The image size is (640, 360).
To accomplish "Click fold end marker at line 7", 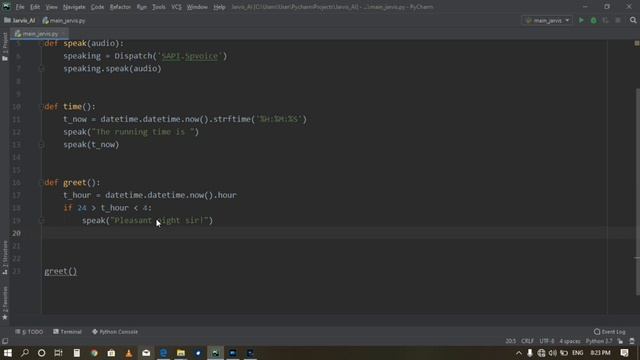I will (x=42, y=69).
